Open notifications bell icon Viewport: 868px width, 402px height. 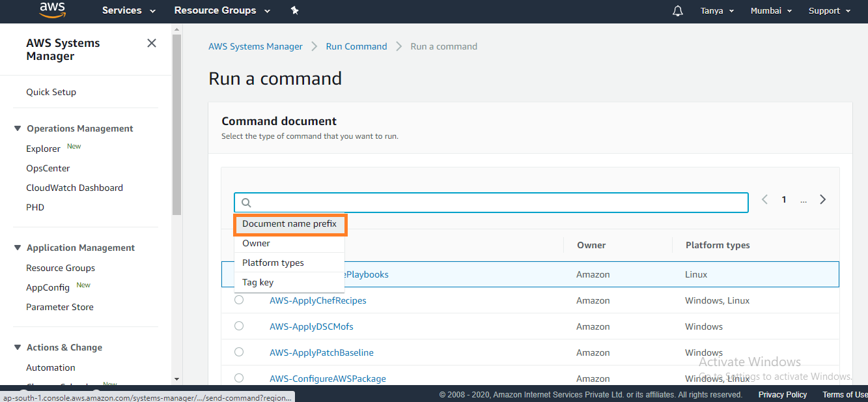678,10
